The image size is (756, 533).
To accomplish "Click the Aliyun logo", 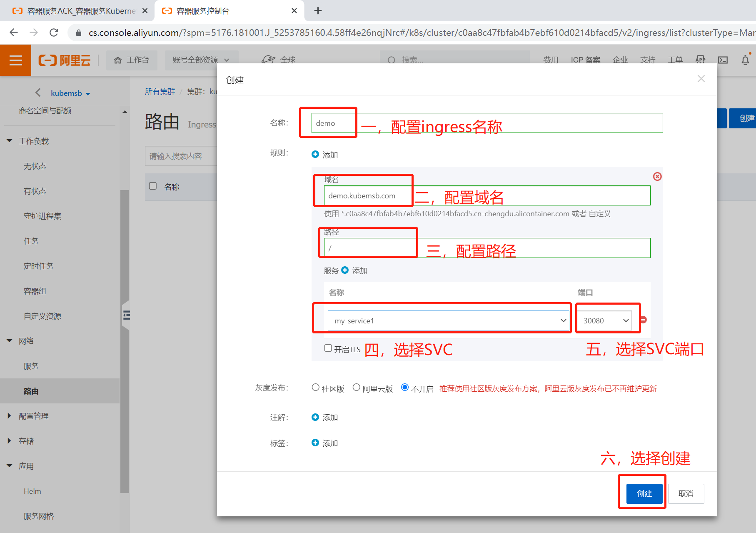I will coord(65,60).
